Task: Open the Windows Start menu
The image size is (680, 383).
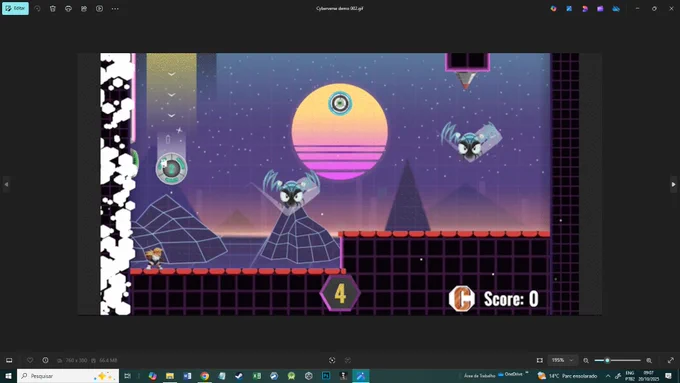Action: (8, 376)
